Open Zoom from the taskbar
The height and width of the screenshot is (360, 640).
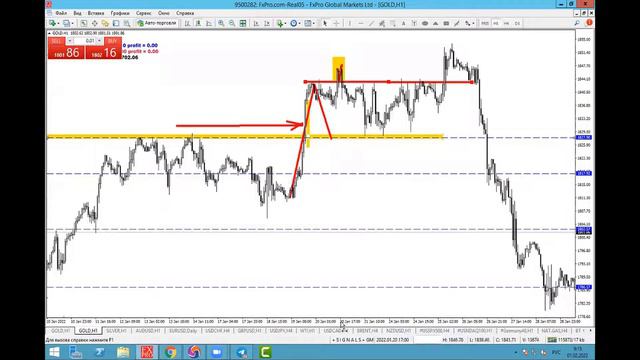[218, 352]
